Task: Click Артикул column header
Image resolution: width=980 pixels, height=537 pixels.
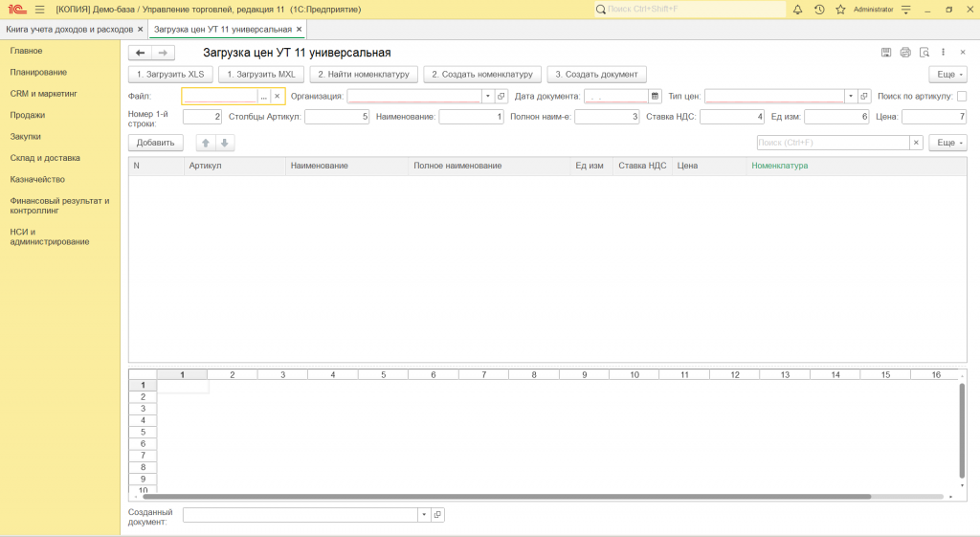Action: point(235,166)
